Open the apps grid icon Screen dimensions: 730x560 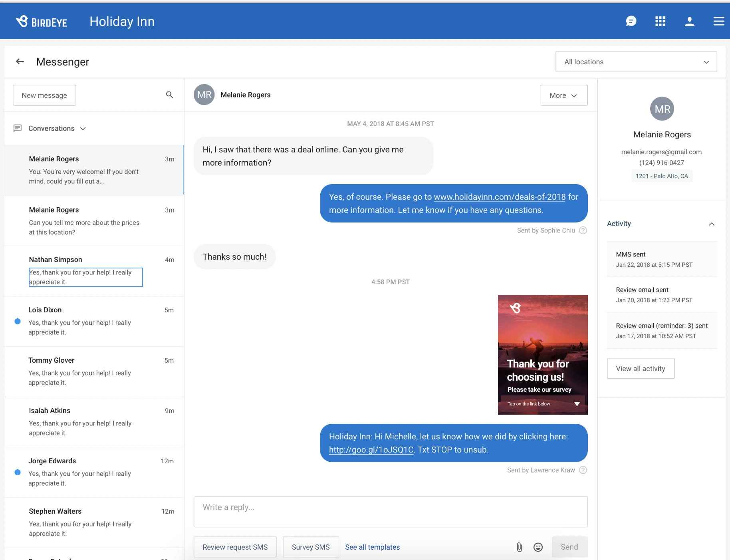(x=660, y=21)
